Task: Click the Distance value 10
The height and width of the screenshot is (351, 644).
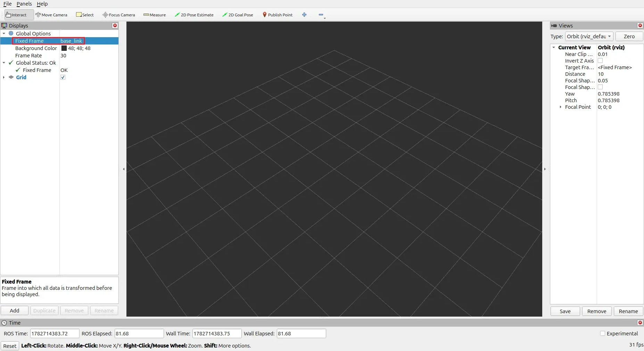Action: (601, 74)
